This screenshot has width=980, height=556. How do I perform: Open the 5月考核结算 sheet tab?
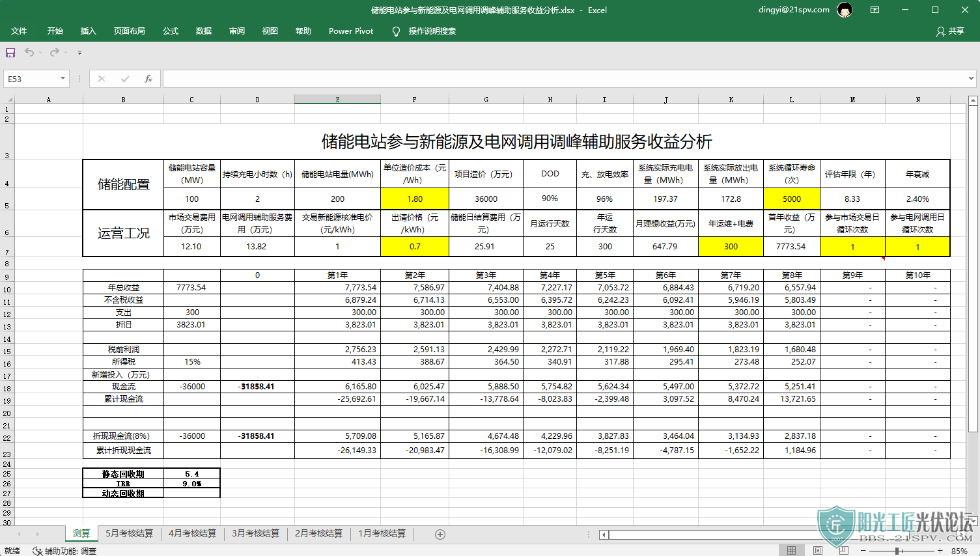click(x=130, y=534)
